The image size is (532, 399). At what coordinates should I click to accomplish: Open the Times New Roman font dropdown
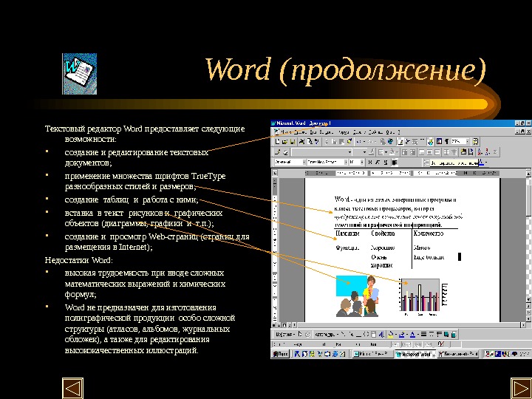coord(346,162)
